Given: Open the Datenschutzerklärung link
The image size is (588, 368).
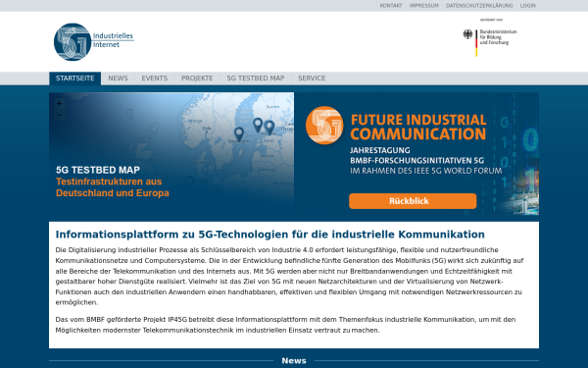Looking at the screenshot, I should (479, 6).
